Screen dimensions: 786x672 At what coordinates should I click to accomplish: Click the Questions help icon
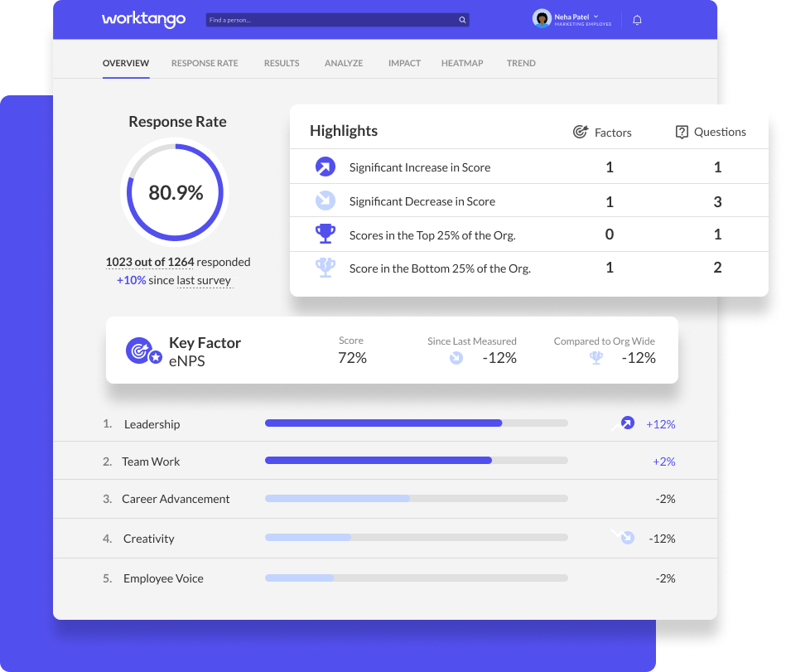click(x=682, y=132)
